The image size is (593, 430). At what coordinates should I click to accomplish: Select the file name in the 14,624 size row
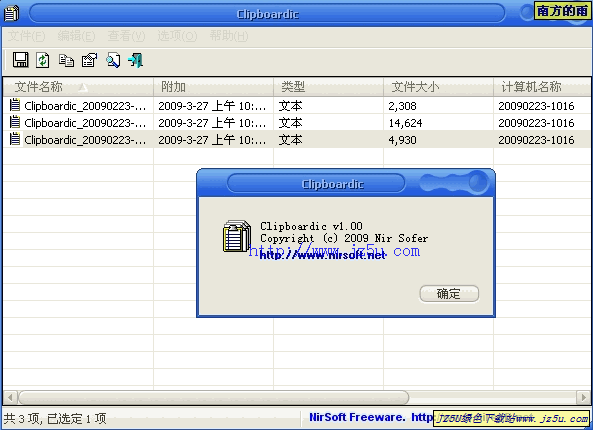pyautogui.click(x=85, y=123)
